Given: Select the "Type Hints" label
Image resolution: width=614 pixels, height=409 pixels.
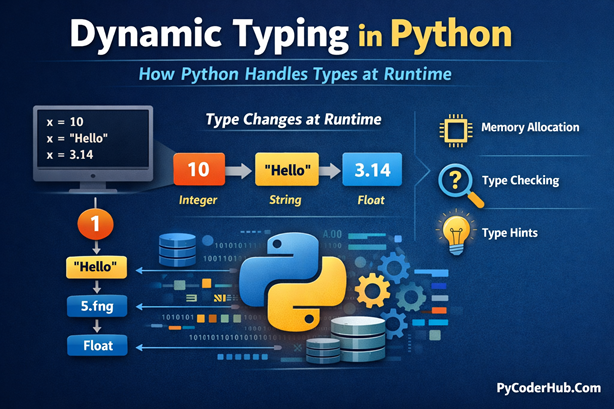Looking at the screenshot, I should tap(510, 233).
